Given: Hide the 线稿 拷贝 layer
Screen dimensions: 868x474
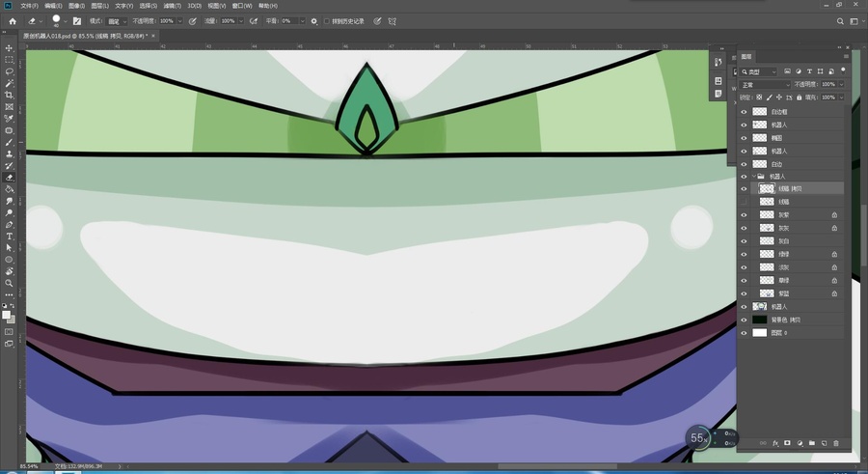Looking at the screenshot, I should tap(744, 188).
